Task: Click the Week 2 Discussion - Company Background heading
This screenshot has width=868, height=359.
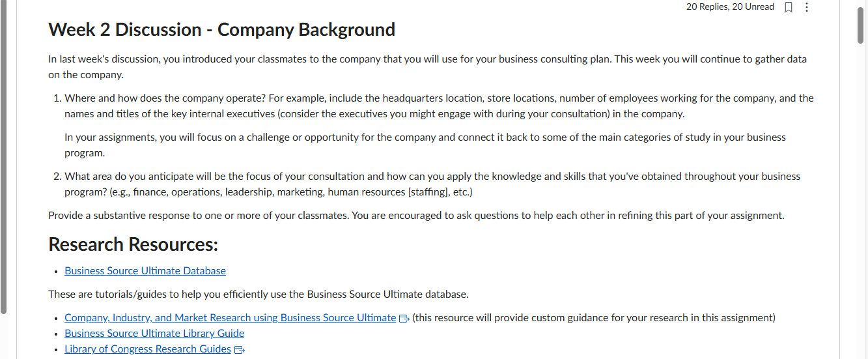Action: click(x=221, y=30)
